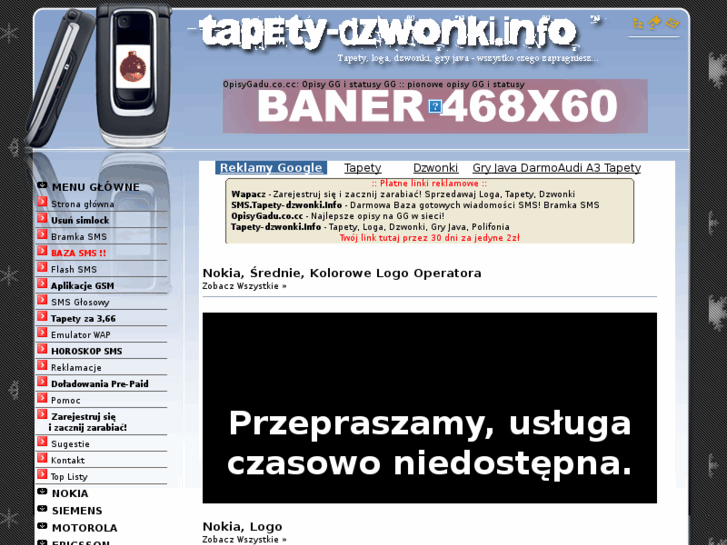The width and height of the screenshot is (727, 545).
Task: Click the red arrow icon beside Reklamacje
Action: click(42, 365)
